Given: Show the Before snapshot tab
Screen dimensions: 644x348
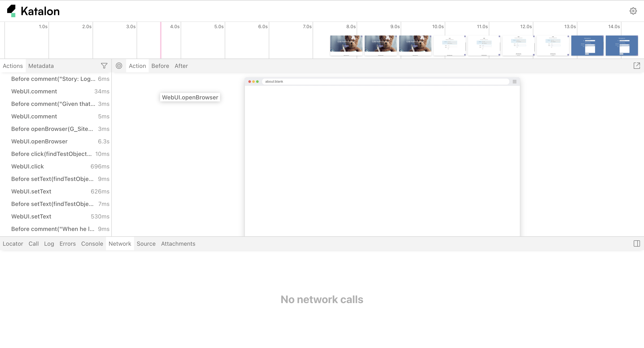Looking at the screenshot, I should click(x=160, y=66).
